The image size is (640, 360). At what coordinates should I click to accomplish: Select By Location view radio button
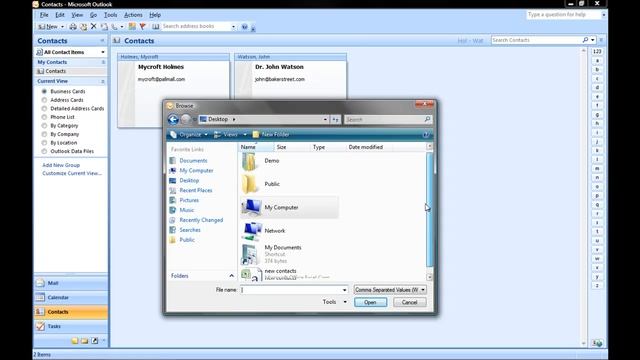(44, 143)
